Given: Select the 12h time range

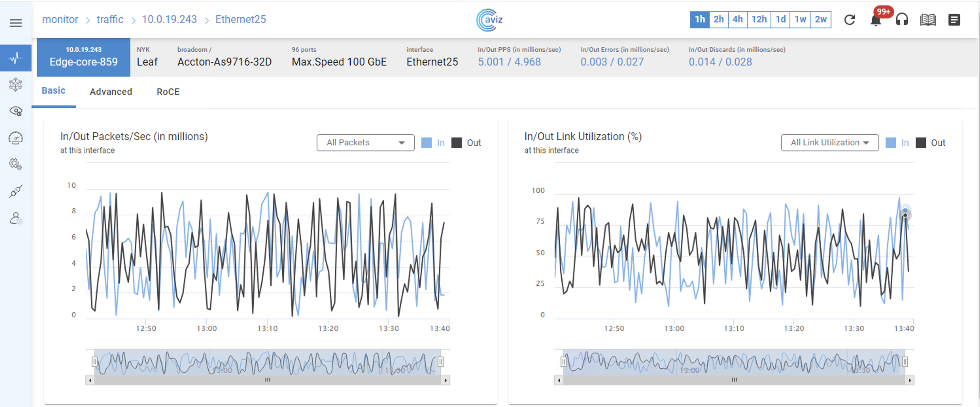Looking at the screenshot, I should pos(759,19).
